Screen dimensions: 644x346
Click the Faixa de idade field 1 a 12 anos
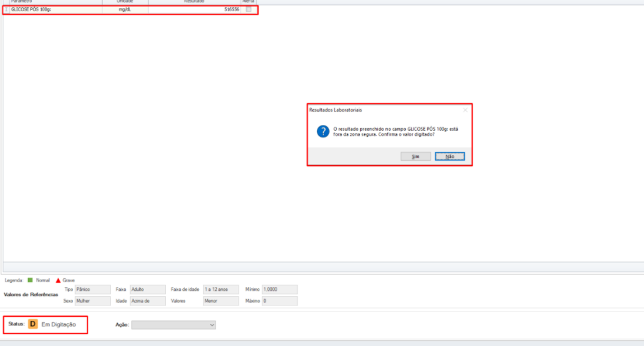221,290
